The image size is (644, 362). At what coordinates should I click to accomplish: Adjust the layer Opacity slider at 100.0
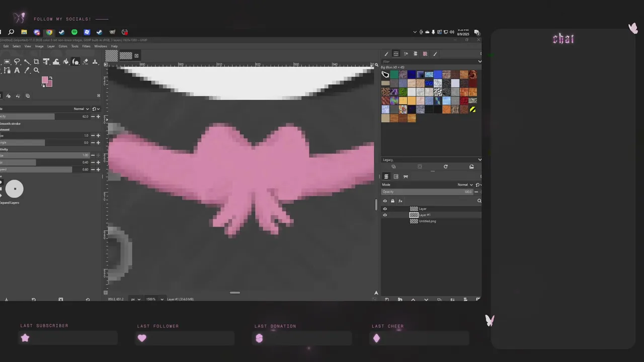coord(427,192)
